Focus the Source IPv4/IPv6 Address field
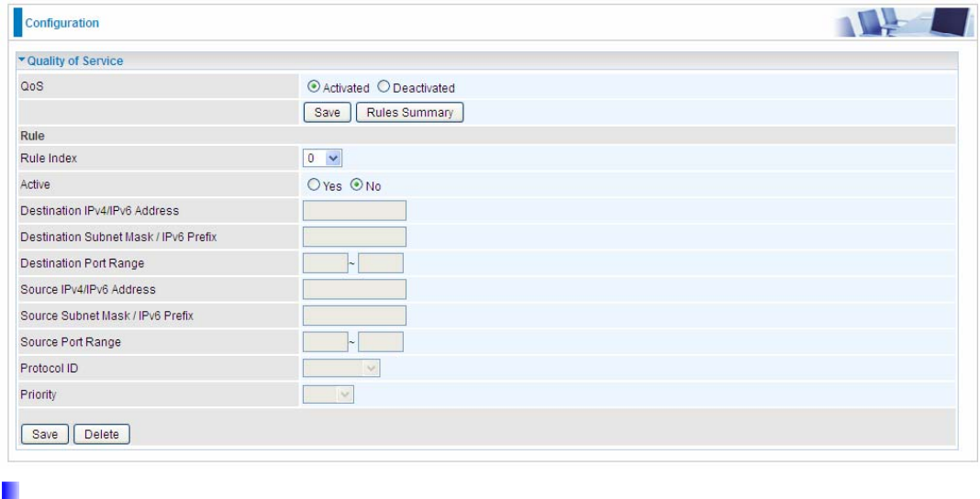This screenshot has height=499, width=980. click(354, 290)
